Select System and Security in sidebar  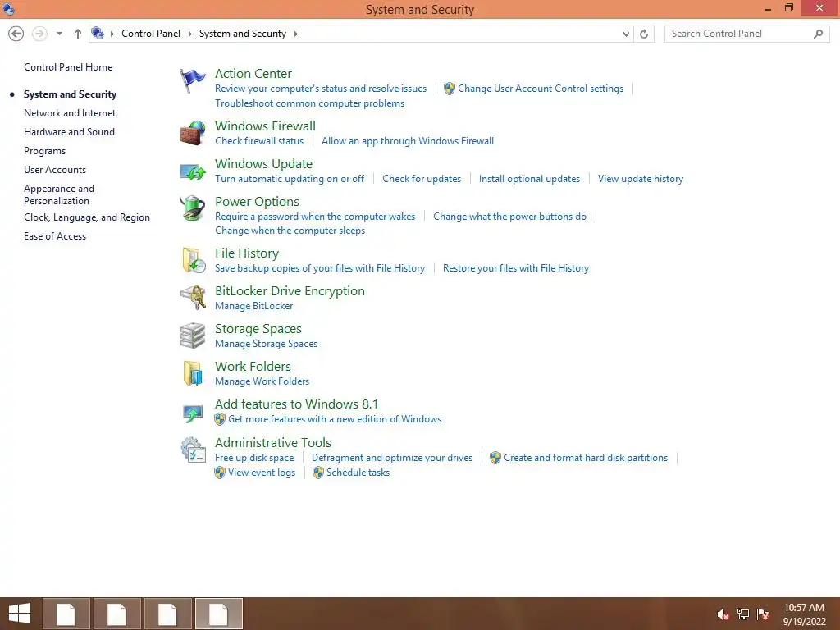click(71, 94)
